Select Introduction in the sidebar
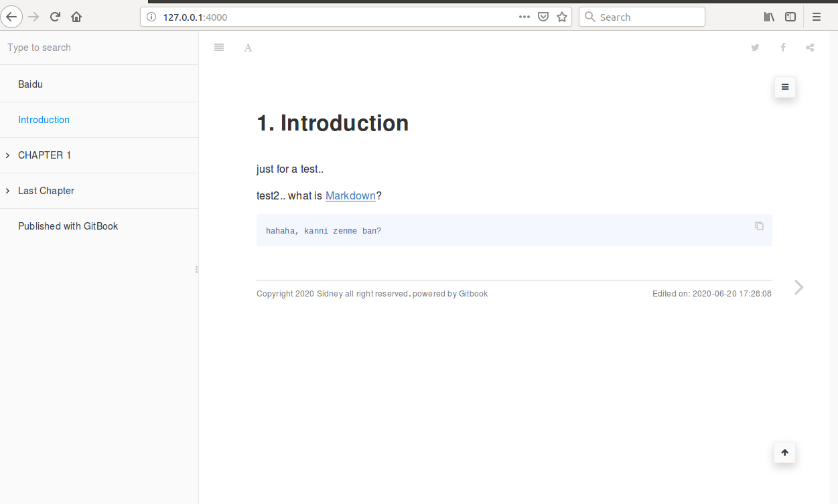The height and width of the screenshot is (504, 838). point(44,119)
